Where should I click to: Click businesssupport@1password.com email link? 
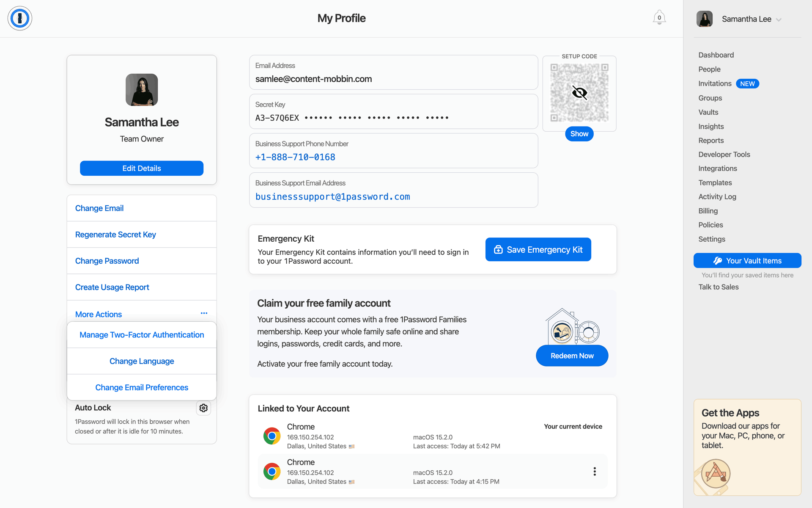332,196
